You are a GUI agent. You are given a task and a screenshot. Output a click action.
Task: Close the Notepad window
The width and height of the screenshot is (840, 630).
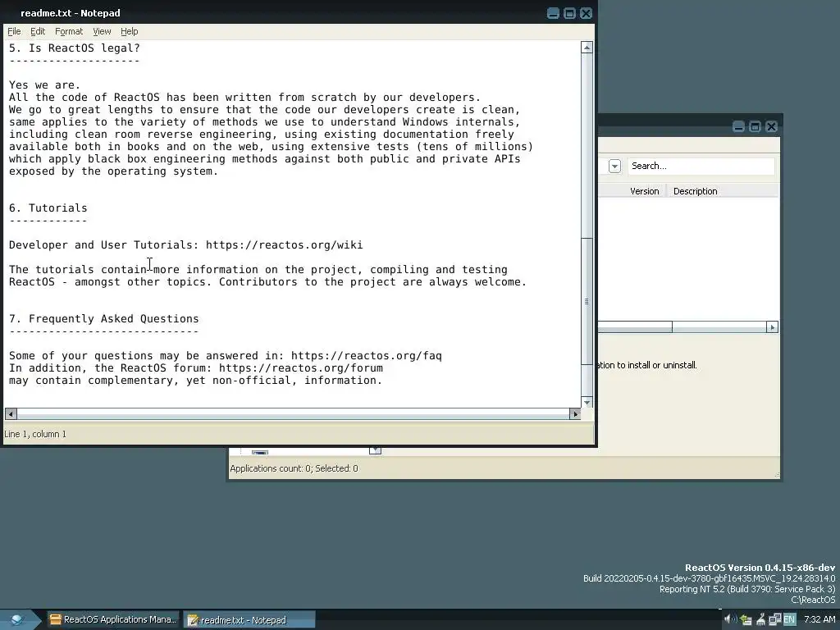pyautogui.click(x=586, y=13)
